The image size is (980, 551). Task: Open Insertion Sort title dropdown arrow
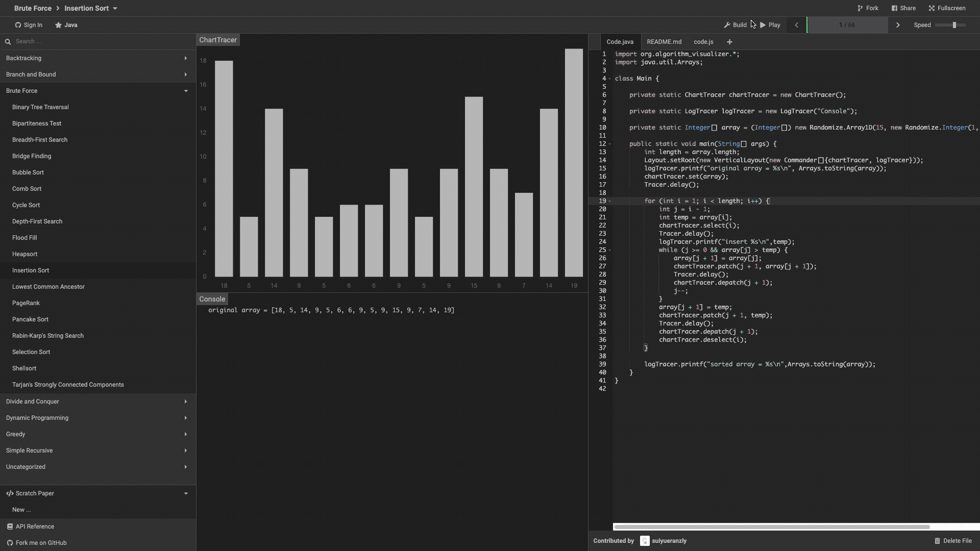tap(115, 9)
